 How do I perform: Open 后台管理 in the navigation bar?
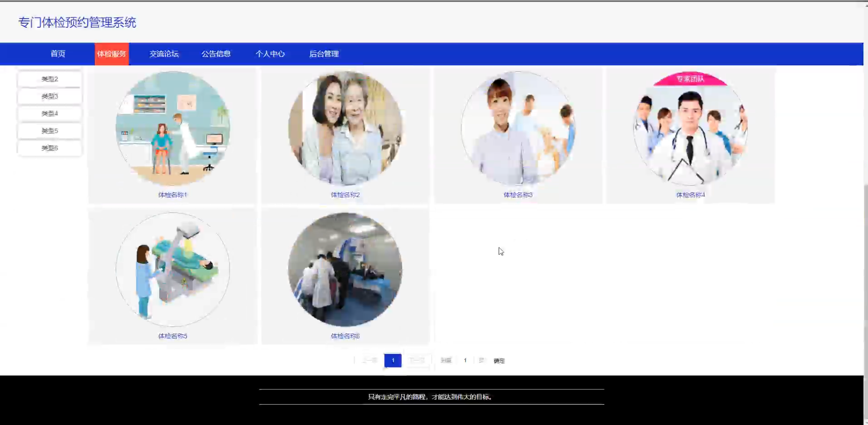click(324, 54)
